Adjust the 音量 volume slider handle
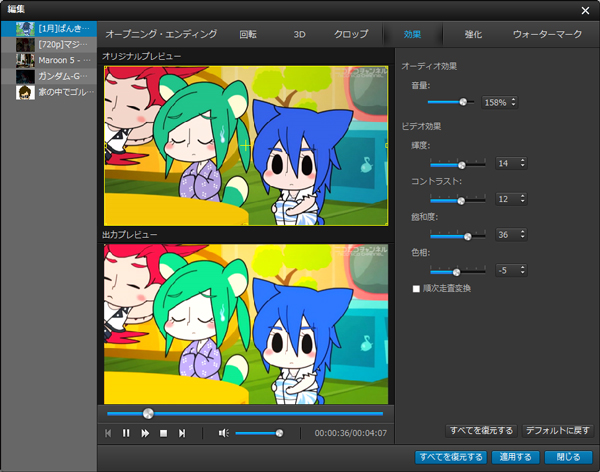 (x=463, y=102)
